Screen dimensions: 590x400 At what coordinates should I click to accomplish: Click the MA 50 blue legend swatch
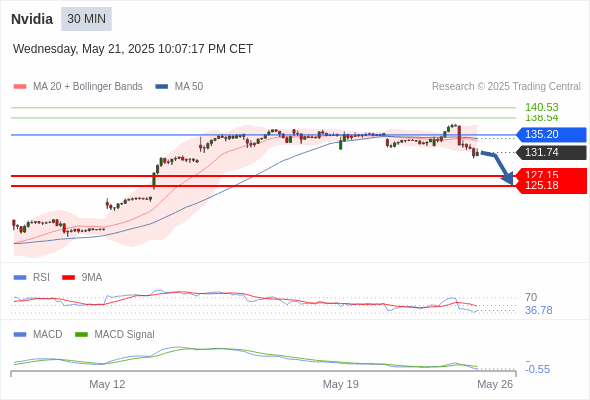pyautogui.click(x=162, y=87)
